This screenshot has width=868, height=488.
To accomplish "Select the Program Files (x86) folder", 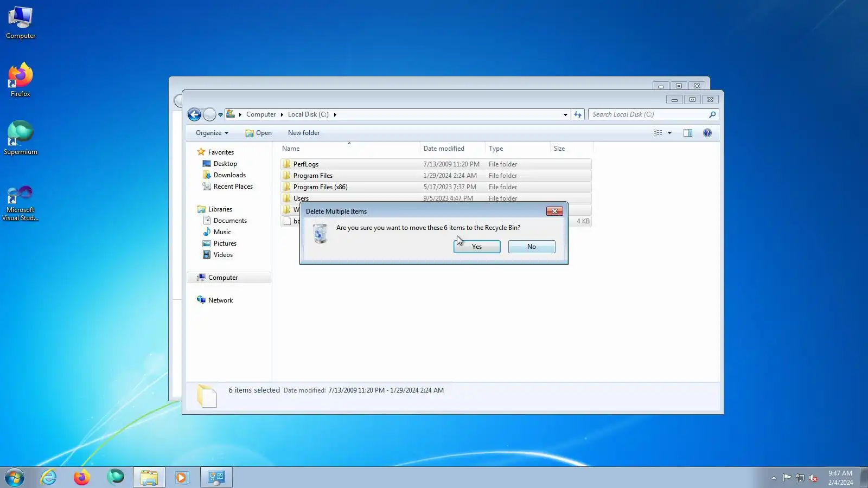I will tap(436, 187).
